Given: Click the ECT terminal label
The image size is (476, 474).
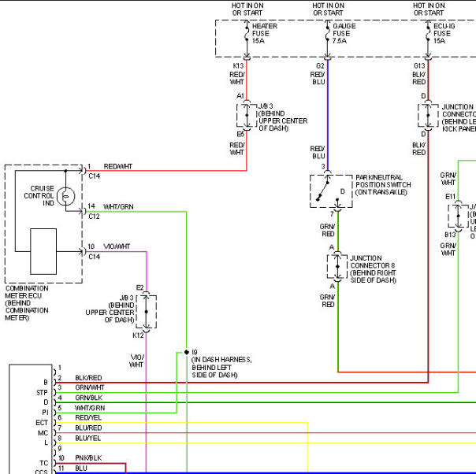Looking at the screenshot, I should click(x=42, y=423).
